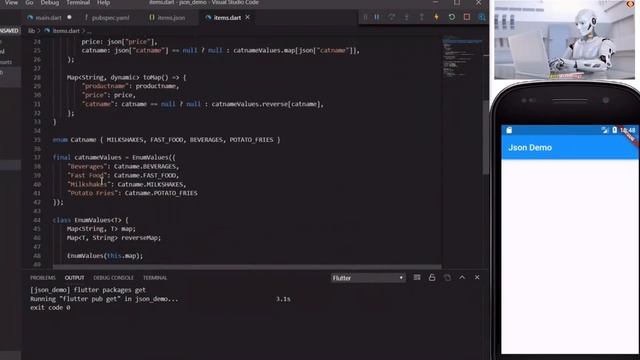
Task: Click the Map<T, String> reverseMap line
Action: pos(114,238)
